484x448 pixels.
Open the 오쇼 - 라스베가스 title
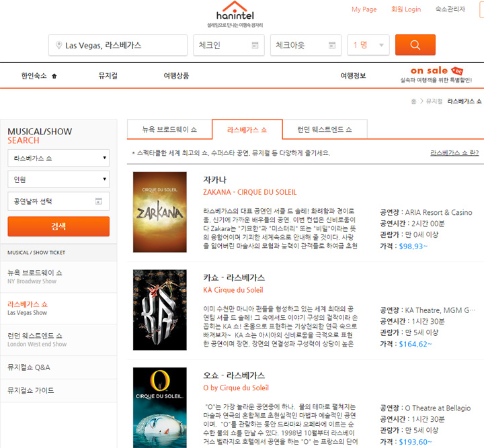click(234, 375)
